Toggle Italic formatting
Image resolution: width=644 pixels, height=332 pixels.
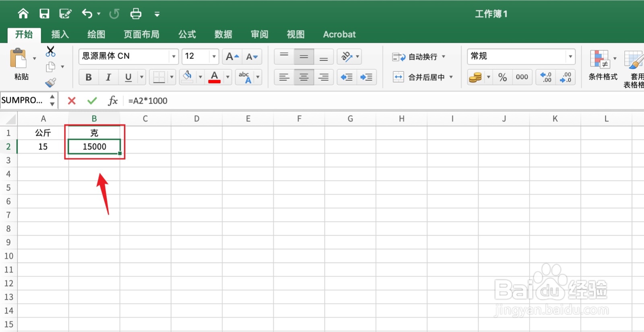point(108,77)
